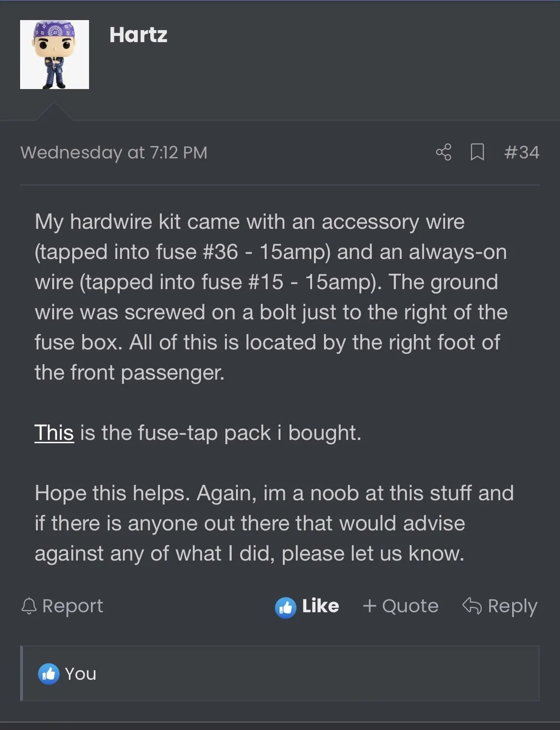The width and height of the screenshot is (560, 730).
Task: Click the Hartz username
Action: pyautogui.click(x=138, y=35)
